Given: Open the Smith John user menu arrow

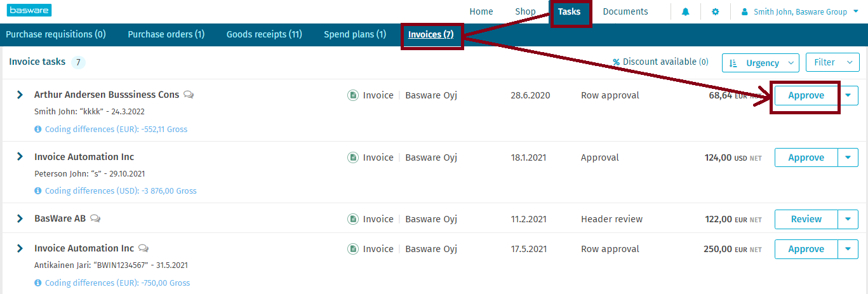Looking at the screenshot, I should [857, 11].
